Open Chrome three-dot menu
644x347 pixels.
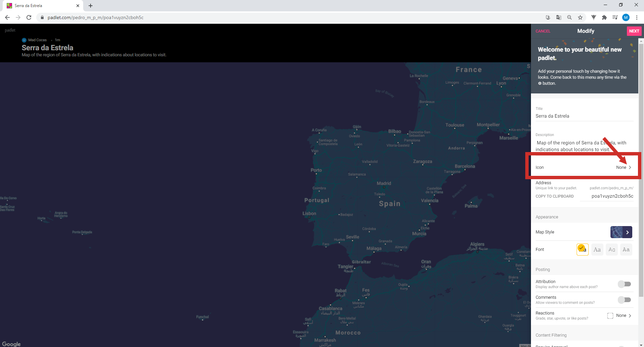(x=637, y=17)
